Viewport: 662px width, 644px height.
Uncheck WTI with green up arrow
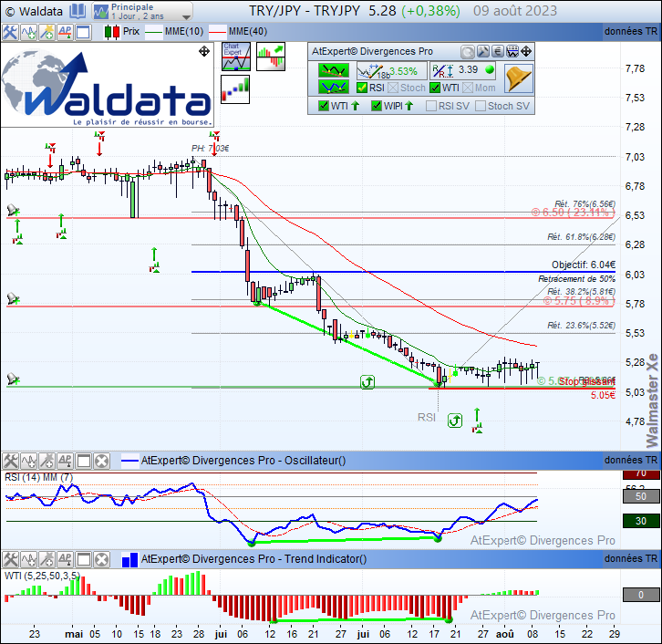324,106
